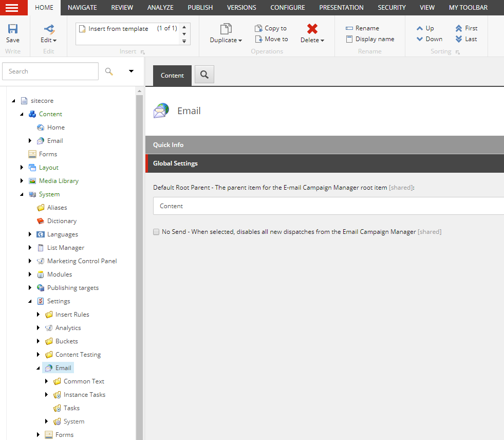Select the Duplicate icon in Operations group

click(x=226, y=28)
